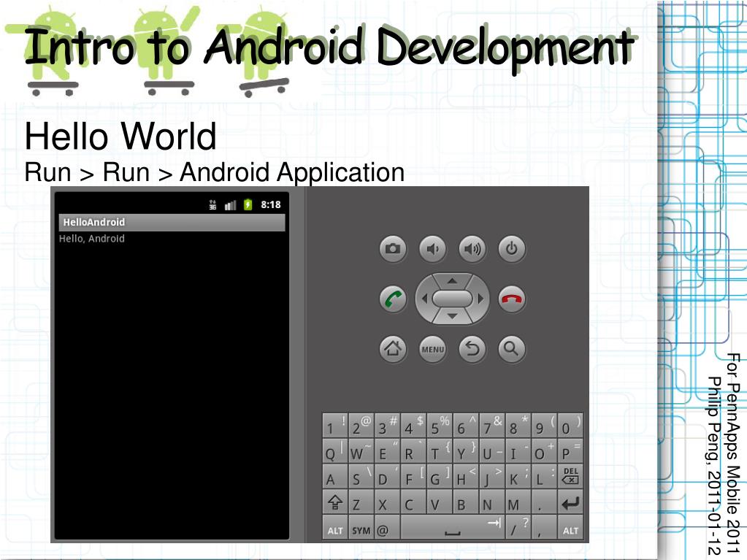This screenshot has height=560, width=747.
Task: Click the L key
Action: coord(543,477)
